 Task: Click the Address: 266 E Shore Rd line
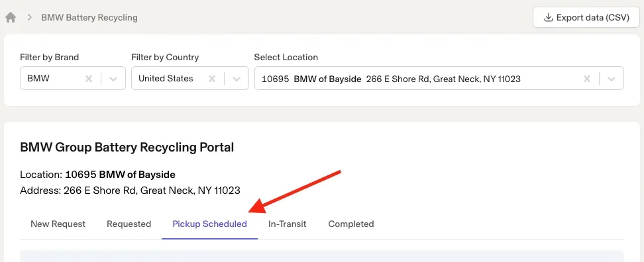[x=131, y=191]
